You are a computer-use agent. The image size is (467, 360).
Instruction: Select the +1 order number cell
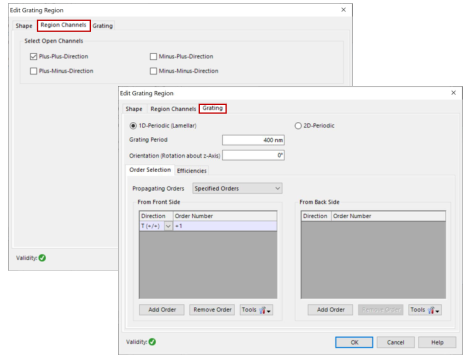[x=225, y=226]
